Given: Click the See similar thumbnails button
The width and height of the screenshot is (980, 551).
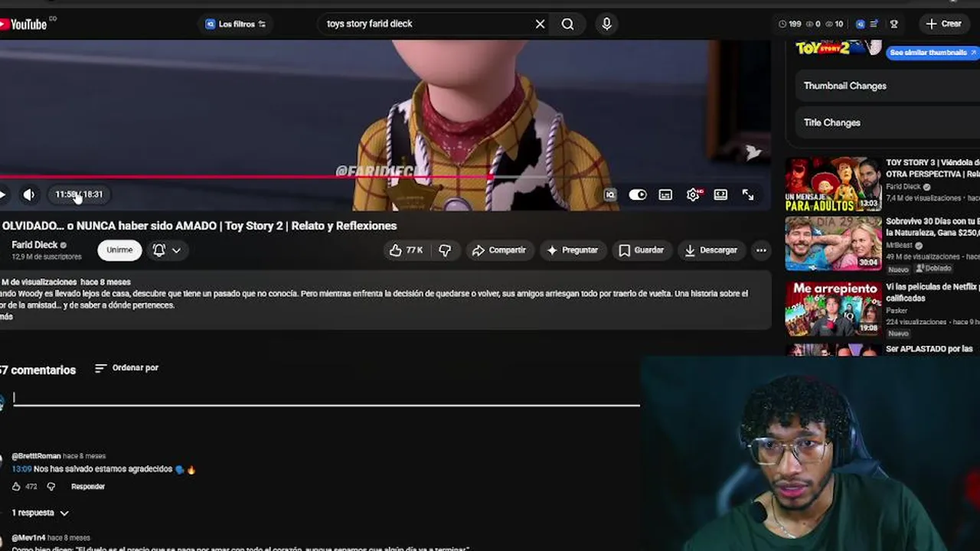Looking at the screenshot, I should point(933,53).
